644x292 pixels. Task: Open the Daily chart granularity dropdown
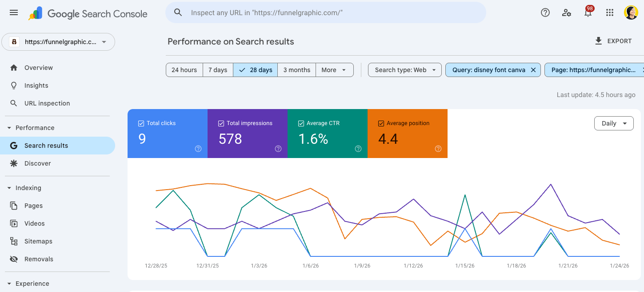614,123
